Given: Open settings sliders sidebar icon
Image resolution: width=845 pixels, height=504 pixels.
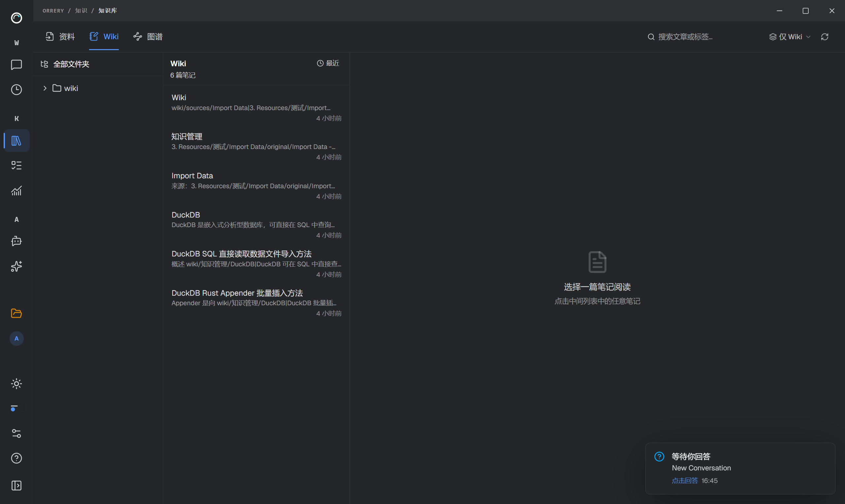Looking at the screenshot, I should coord(16,433).
